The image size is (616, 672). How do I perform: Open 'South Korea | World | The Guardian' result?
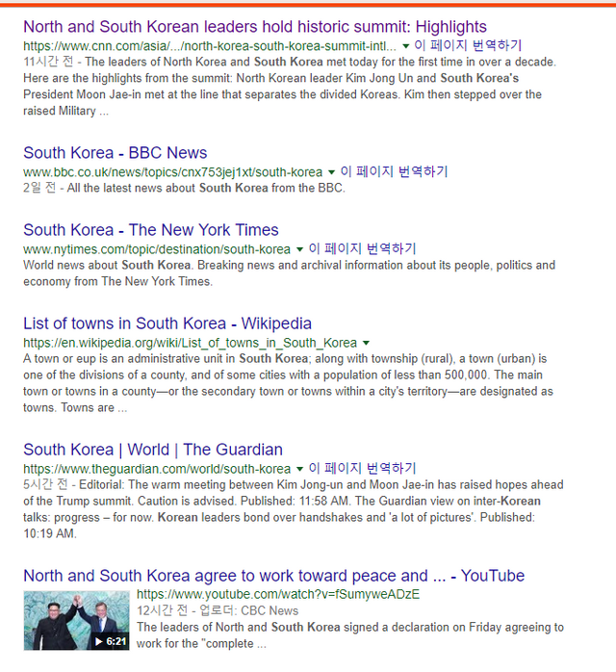(x=153, y=450)
